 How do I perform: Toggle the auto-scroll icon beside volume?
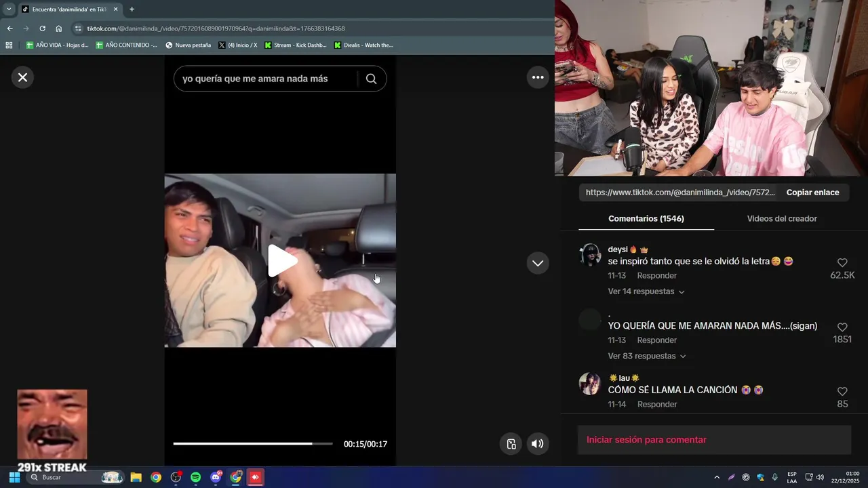(511, 444)
